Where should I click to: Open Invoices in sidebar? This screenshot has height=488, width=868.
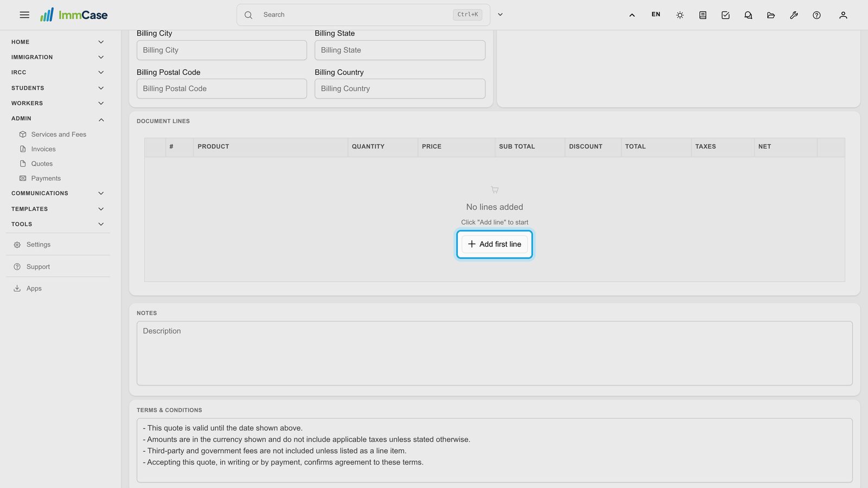pos(43,149)
